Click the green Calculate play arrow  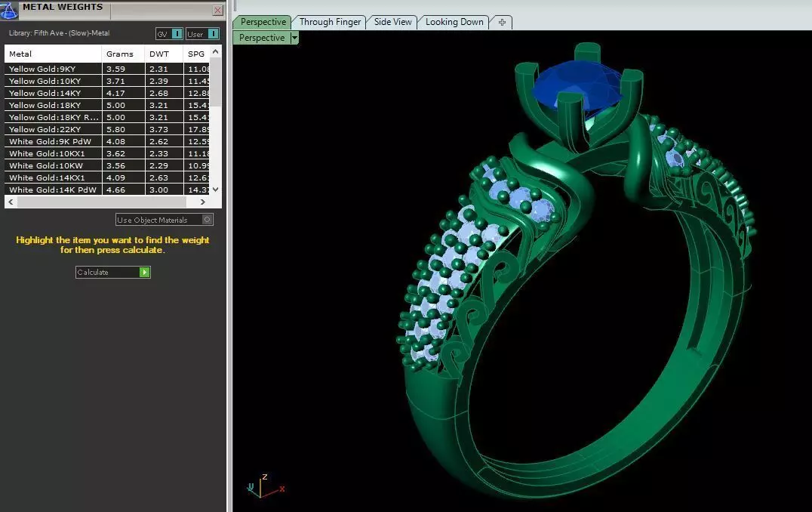pos(144,272)
